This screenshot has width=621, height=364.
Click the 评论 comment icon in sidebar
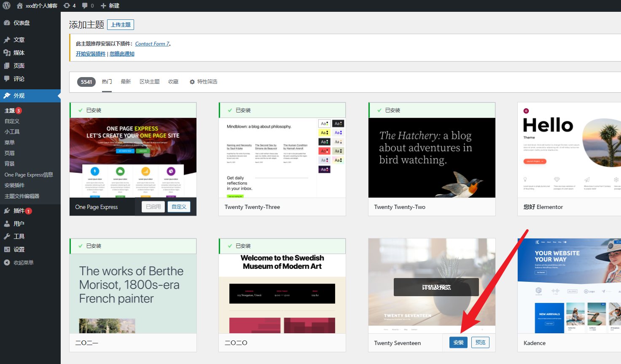click(x=7, y=79)
